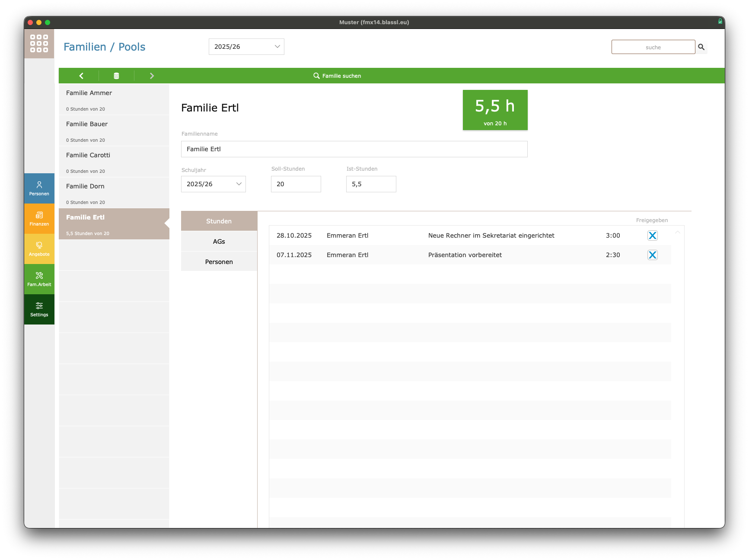Open the Finanzen module in sidebar
Screen dimensions: 749x560
pos(39,219)
